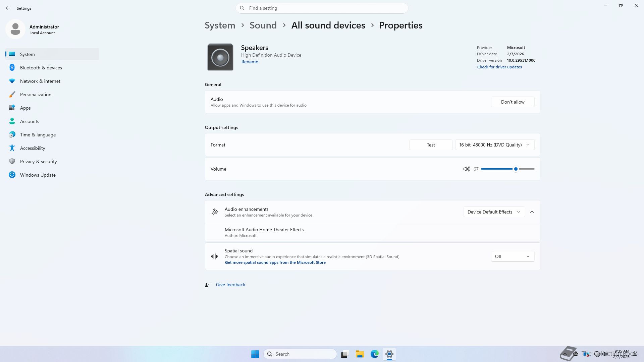Open Device Default Effects dropdown
This screenshot has height=362, width=644.
(494, 212)
